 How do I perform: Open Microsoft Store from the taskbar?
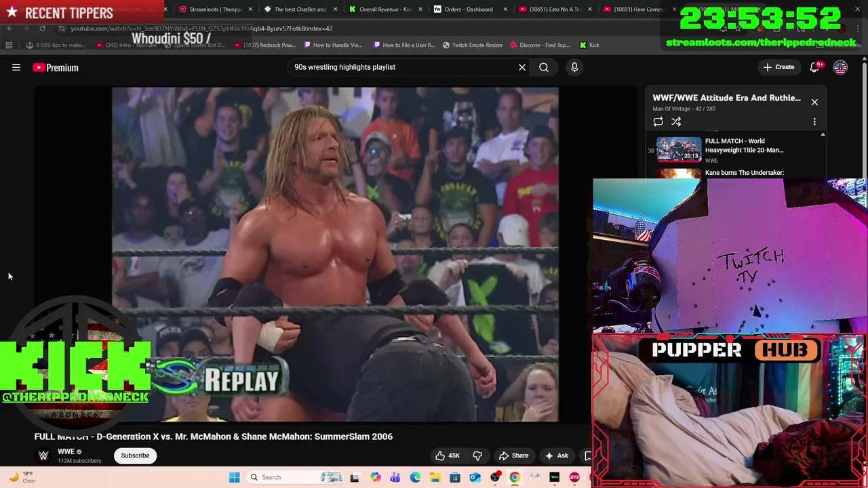455,477
